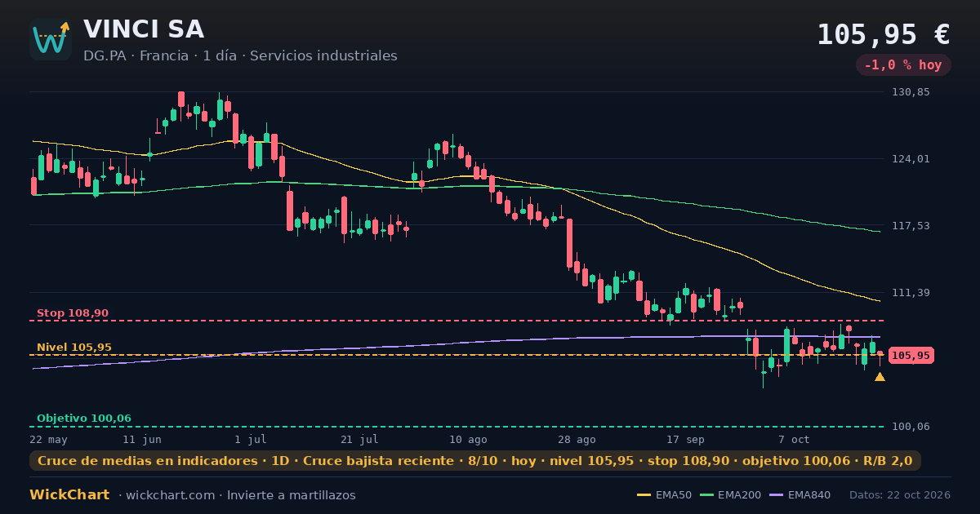Click the EMA50 legend entry
Viewport: 980px width, 514px height.
[664, 495]
